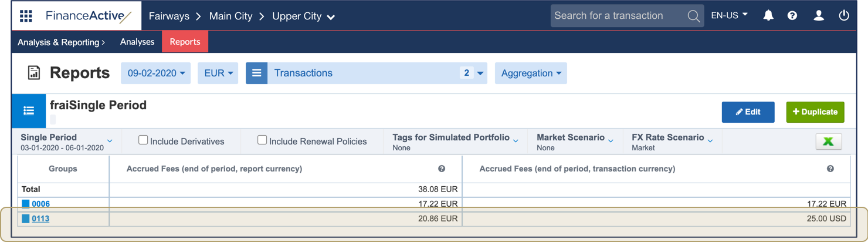Switch to the Analyses tab
The width and height of the screenshot is (868, 242).
(x=137, y=42)
